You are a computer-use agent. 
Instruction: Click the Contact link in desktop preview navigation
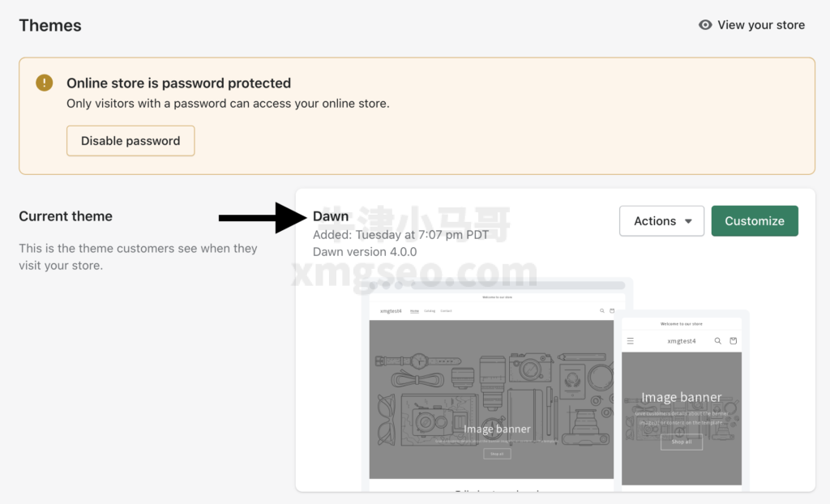point(447,311)
